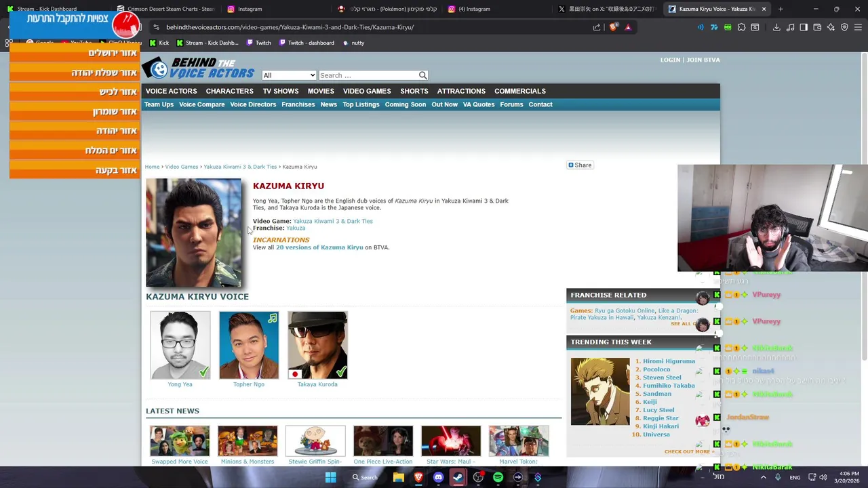The height and width of the screenshot is (488, 868).
Task: Click the Behind The Voice Actors logo
Action: pyautogui.click(x=198, y=68)
